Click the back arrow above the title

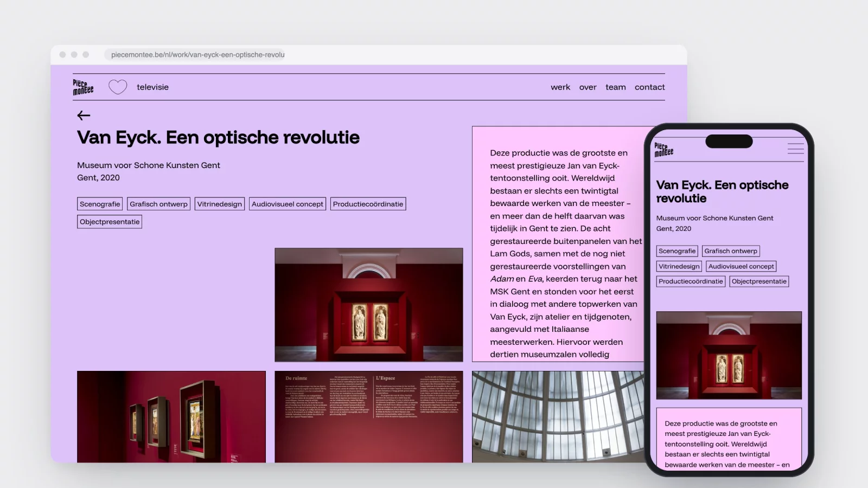point(84,115)
